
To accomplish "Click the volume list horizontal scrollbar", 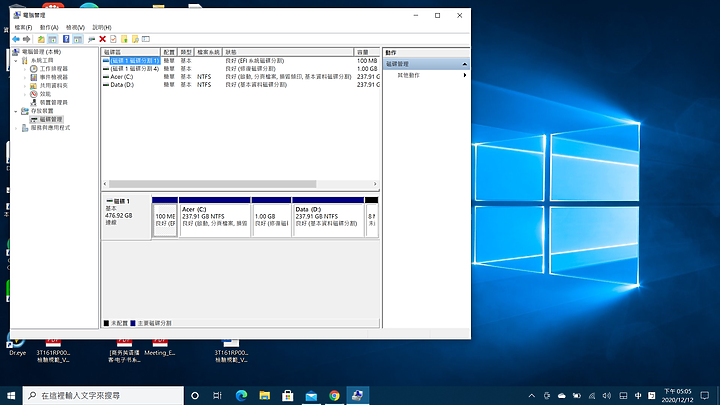I will pos(213,184).
